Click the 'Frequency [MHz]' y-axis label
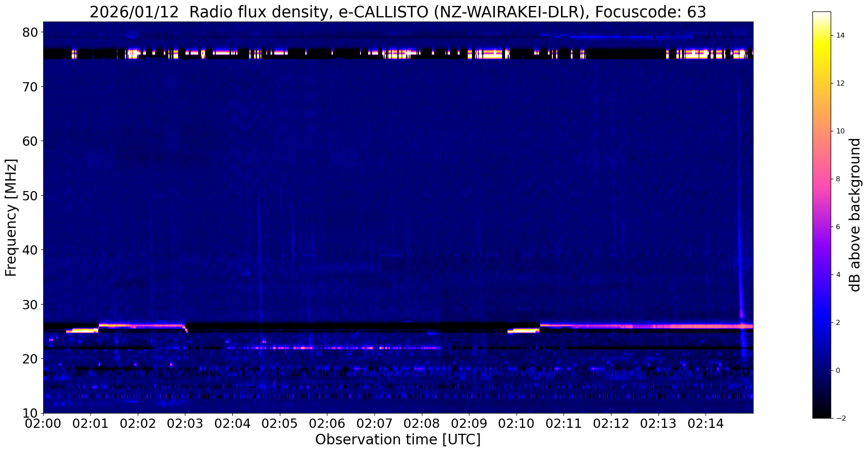This screenshot has height=452, width=868. pyautogui.click(x=11, y=218)
